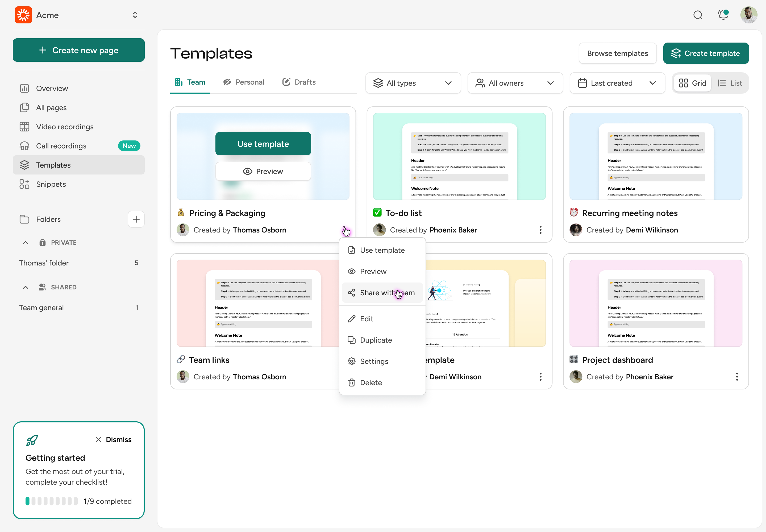
Task: Click the 'Getting started' heading
Action: click(x=55, y=458)
